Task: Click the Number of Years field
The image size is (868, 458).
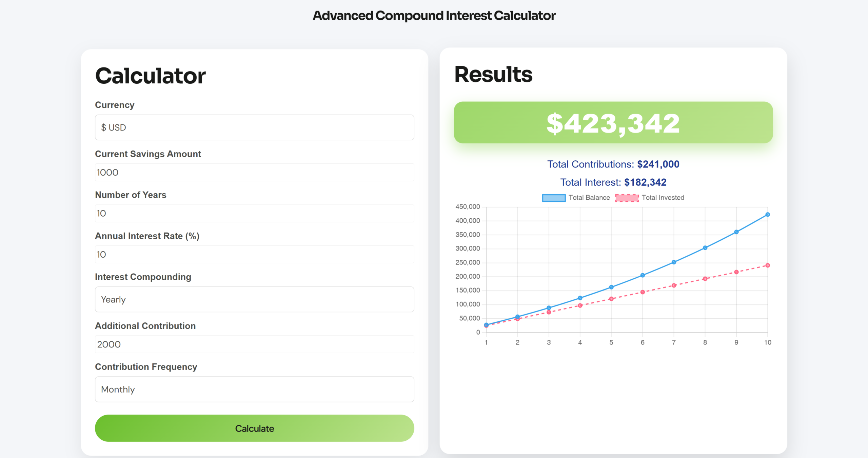Action: [x=254, y=214]
